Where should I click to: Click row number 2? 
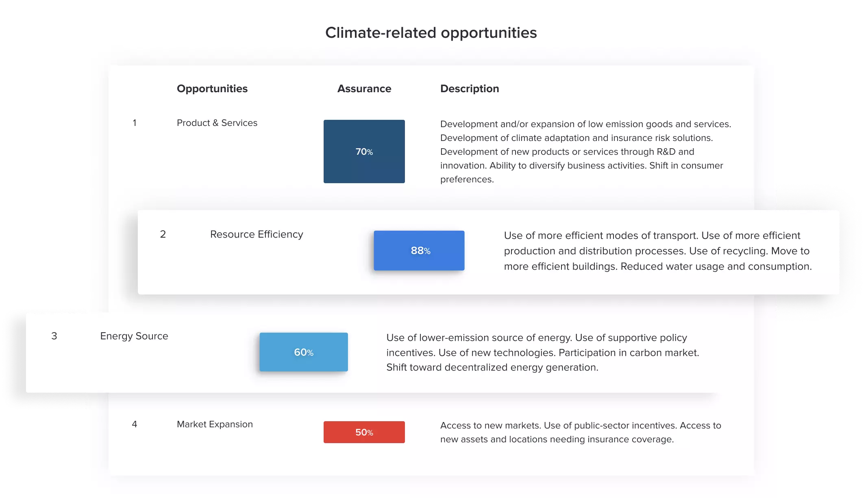coord(163,234)
